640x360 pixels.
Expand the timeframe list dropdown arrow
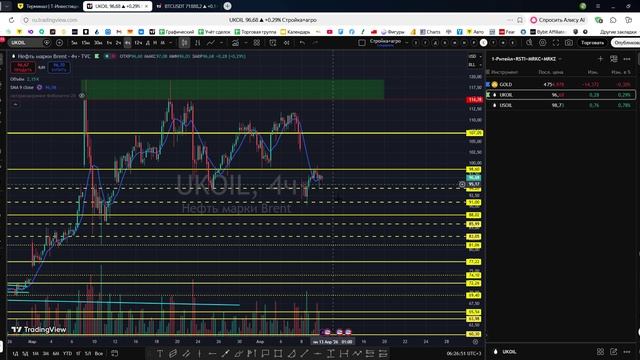coord(171,43)
